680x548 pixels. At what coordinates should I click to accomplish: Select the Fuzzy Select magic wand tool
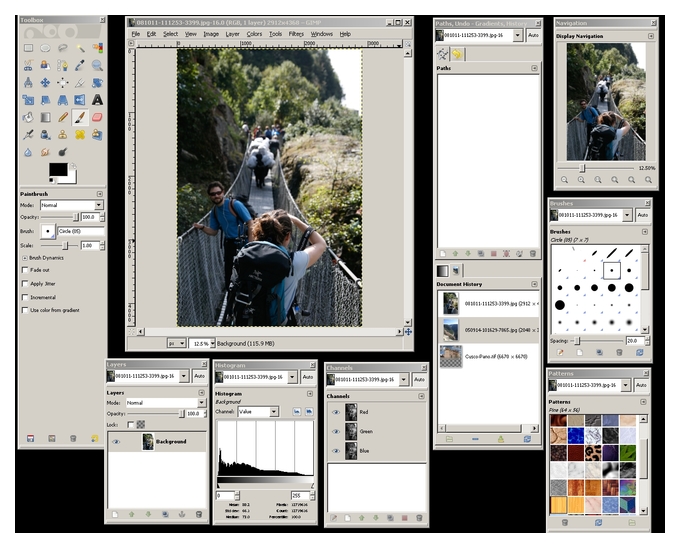click(80, 48)
